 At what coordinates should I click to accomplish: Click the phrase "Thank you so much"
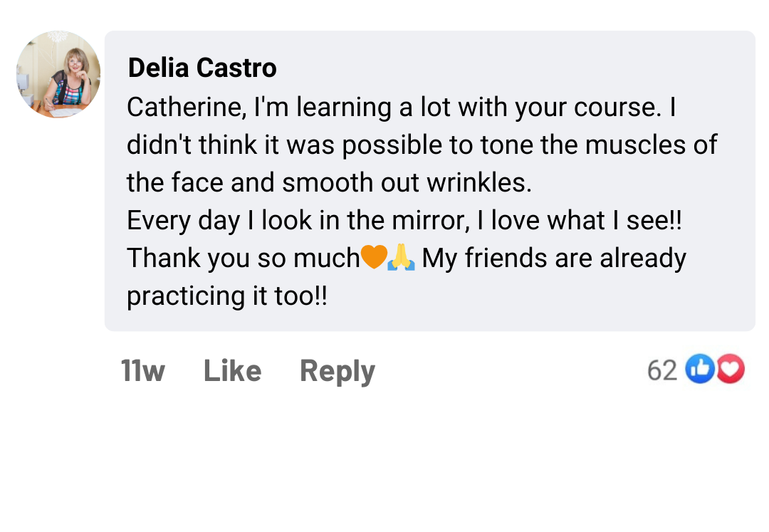(x=244, y=259)
